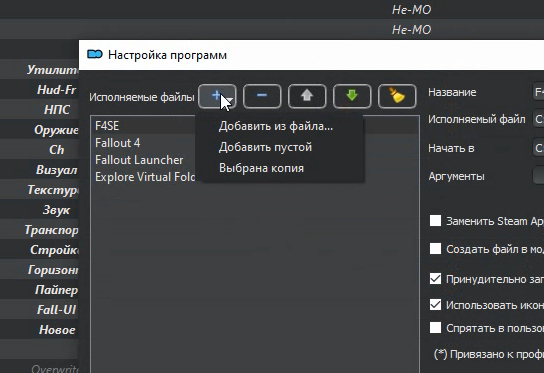The width and height of the screenshot is (544, 373).
Task: Select 'Fall-UI' separator in mod list
Action: 39,310
